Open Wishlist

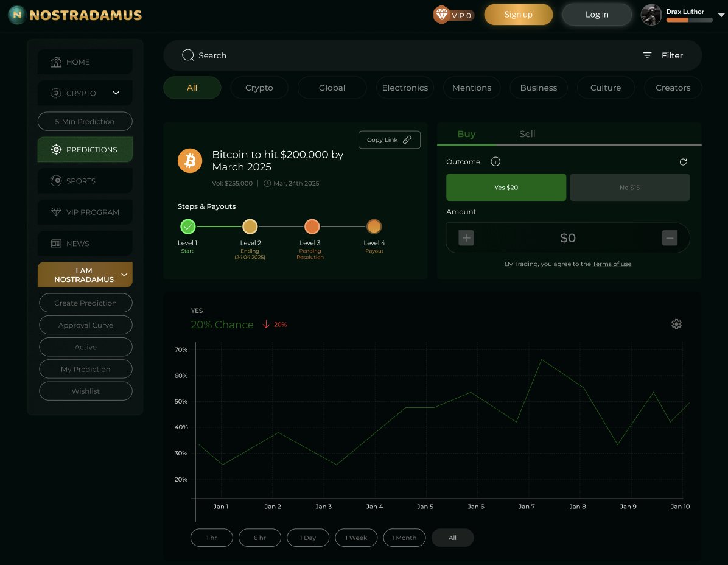click(x=85, y=391)
